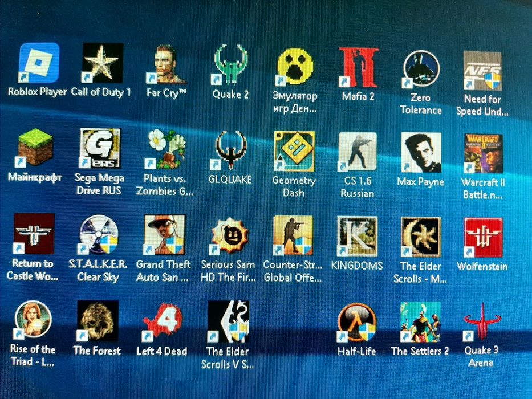532x399 pixels.
Task: Open The Forest skull icon
Action: click(98, 320)
